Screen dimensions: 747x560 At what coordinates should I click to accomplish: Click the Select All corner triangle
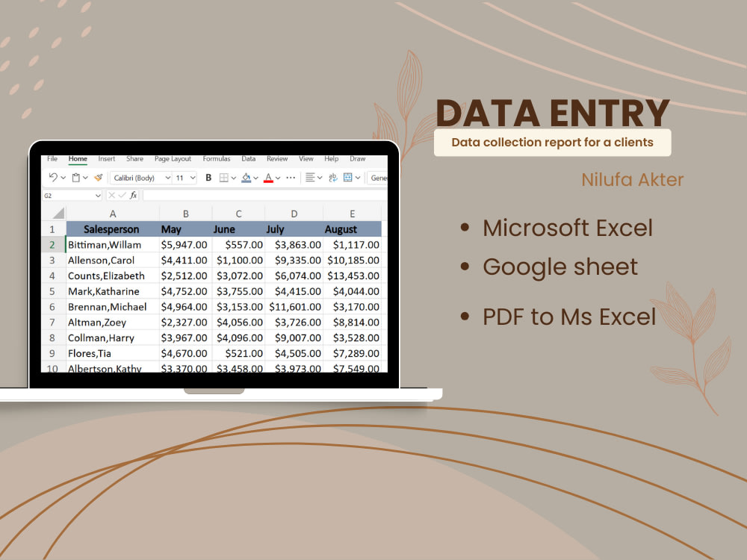pos(58,213)
